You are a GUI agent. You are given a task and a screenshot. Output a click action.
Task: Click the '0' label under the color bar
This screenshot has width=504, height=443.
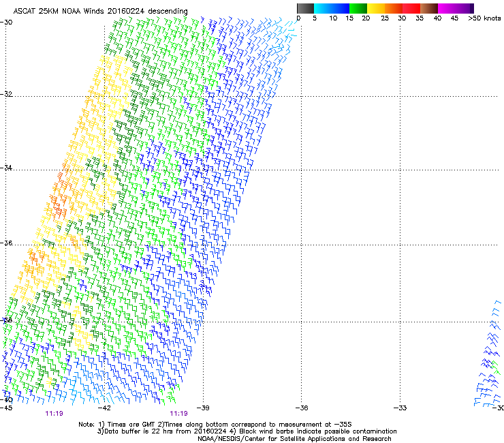(x=298, y=18)
